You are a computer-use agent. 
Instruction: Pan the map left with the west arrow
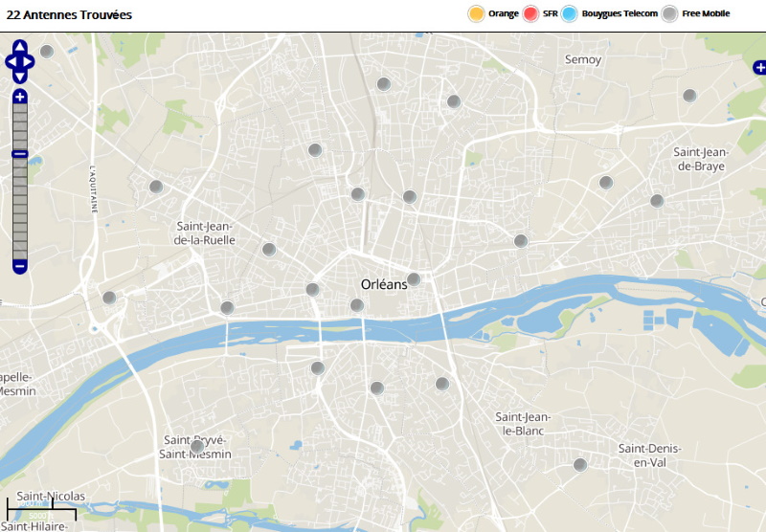click(11, 62)
